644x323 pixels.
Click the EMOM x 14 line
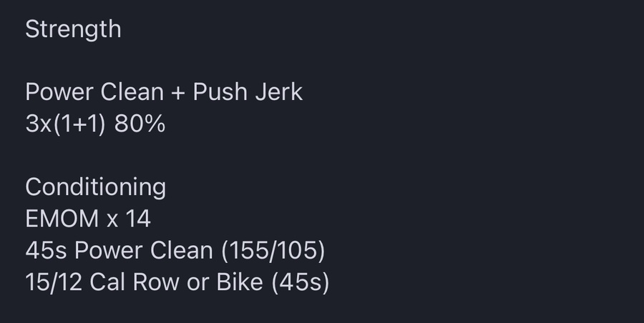tap(88, 219)
